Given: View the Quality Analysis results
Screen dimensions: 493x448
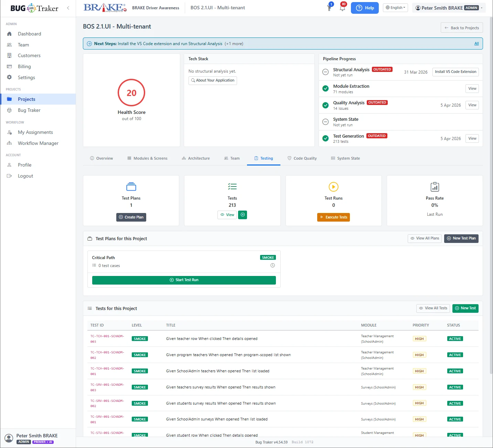Looking at the screenshot, I should [x=472, y=105].
